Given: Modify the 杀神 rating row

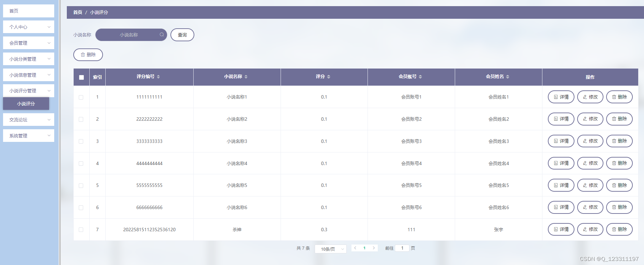Looking at the screenshot, I should pyautogui.click(x=590, y=229).
